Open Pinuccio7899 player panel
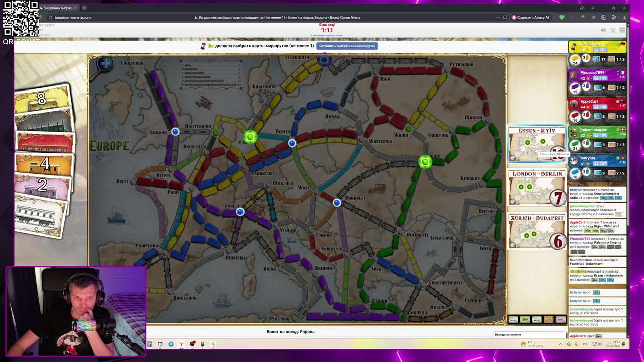The image size is (644, 362). point(597,82)
